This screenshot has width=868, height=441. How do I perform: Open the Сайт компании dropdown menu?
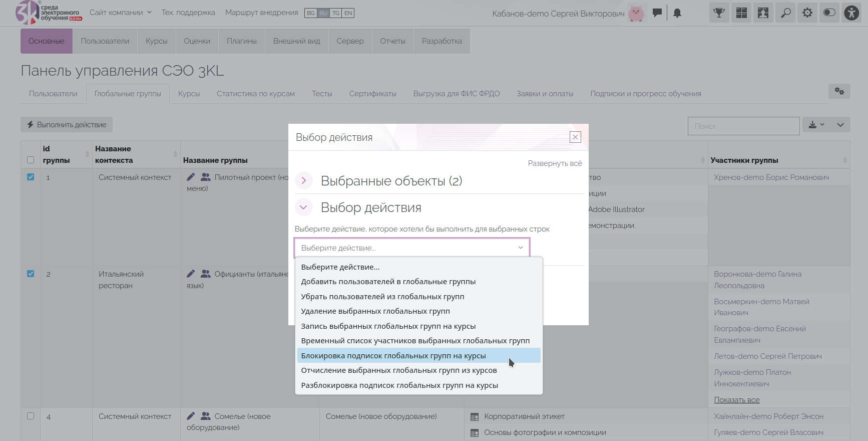point(120,13)
